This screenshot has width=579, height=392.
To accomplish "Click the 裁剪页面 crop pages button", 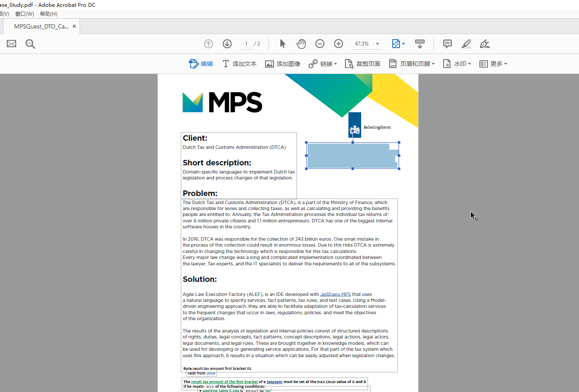I will tap(362, 64).
